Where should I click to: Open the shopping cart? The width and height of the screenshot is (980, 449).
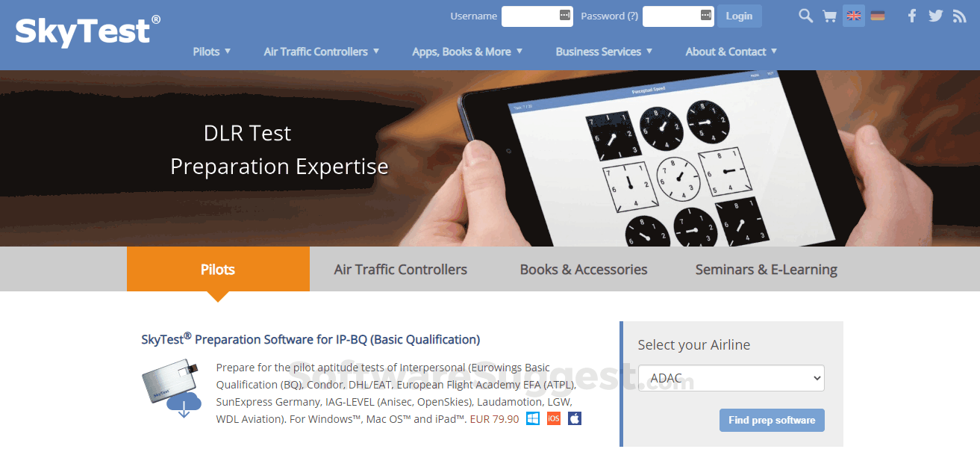pyautogui.click(x=829, y=15)
